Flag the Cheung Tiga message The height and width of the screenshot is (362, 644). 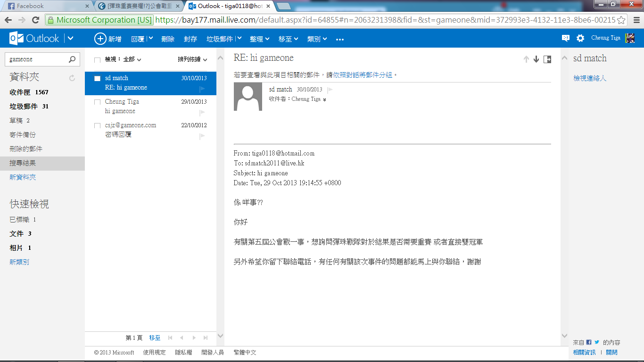tap(202, 112)
